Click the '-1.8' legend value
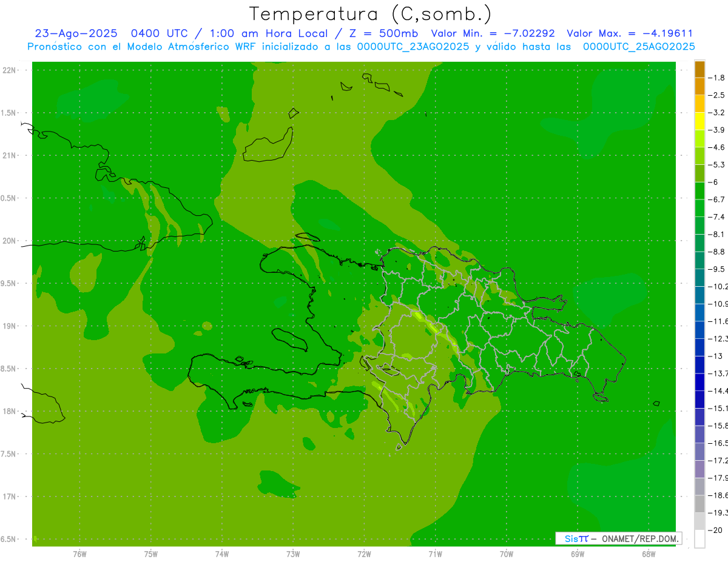The image size is (728, 562). (716, 78)
